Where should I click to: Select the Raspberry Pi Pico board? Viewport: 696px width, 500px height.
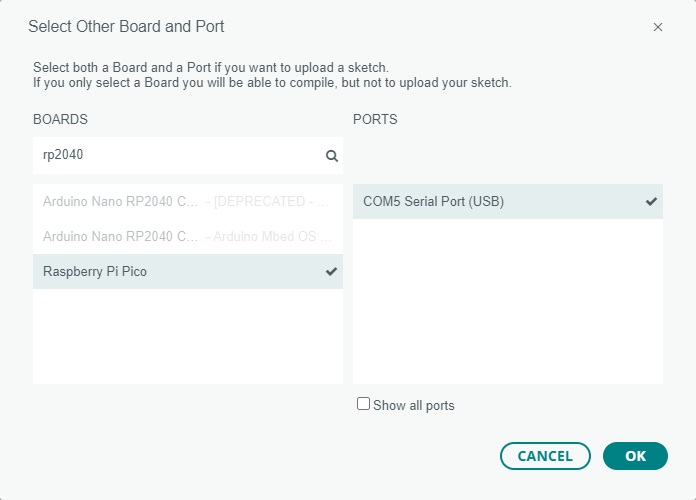(95, 271)
